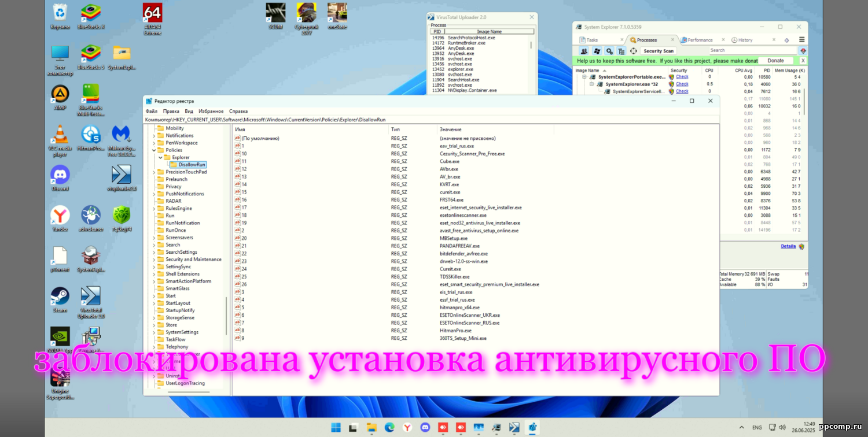
Task: Collapse the SystemExplorer.exe *32 tree node
Action: [x=592, y=84]
